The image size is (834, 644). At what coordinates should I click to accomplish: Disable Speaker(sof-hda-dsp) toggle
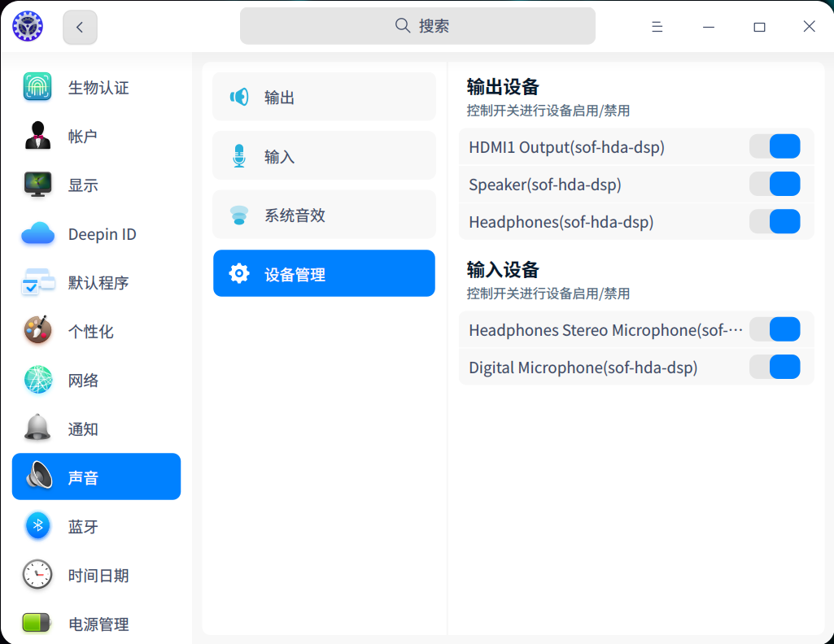coord(775,184)
